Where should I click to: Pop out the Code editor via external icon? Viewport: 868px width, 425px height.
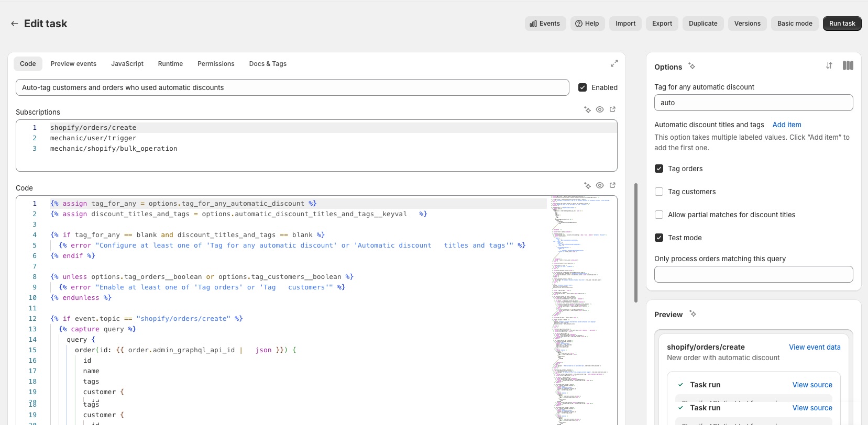612,185
